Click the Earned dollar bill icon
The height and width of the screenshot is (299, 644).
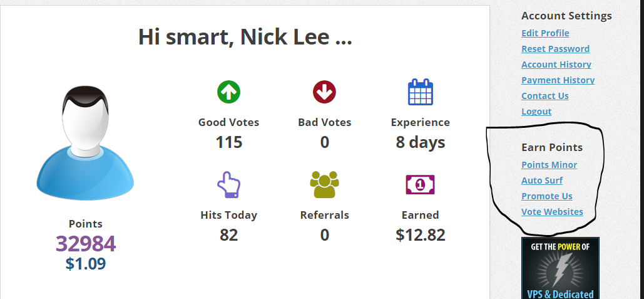pyautogui.click(x=421, y=184)
